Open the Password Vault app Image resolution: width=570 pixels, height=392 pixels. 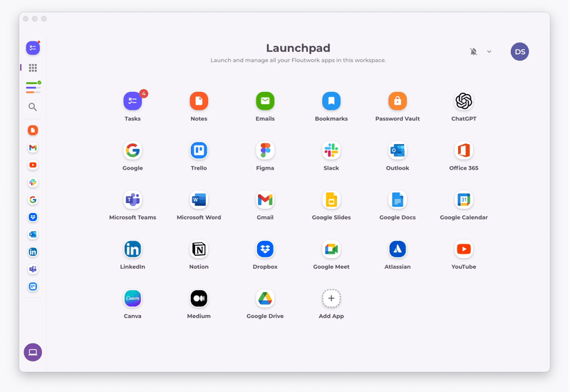398,100
